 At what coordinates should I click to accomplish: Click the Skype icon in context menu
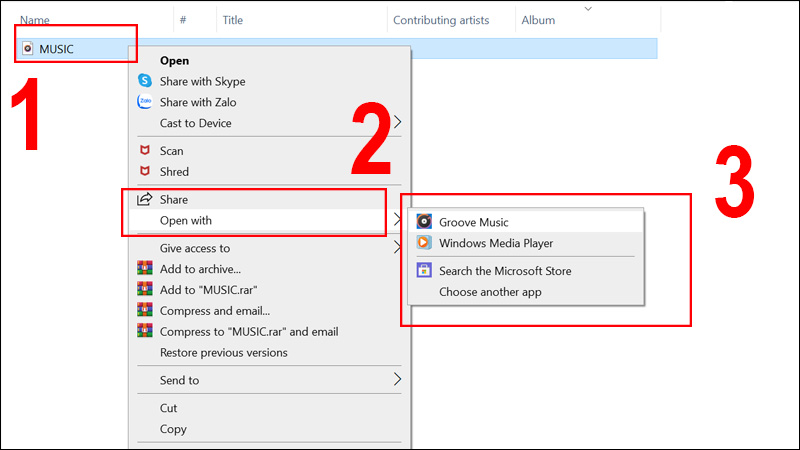point(145,81)
